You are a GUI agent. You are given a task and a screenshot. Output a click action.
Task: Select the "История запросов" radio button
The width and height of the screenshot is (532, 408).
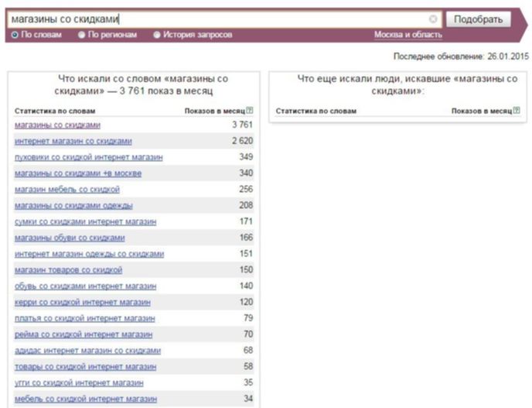coord(157,35)
